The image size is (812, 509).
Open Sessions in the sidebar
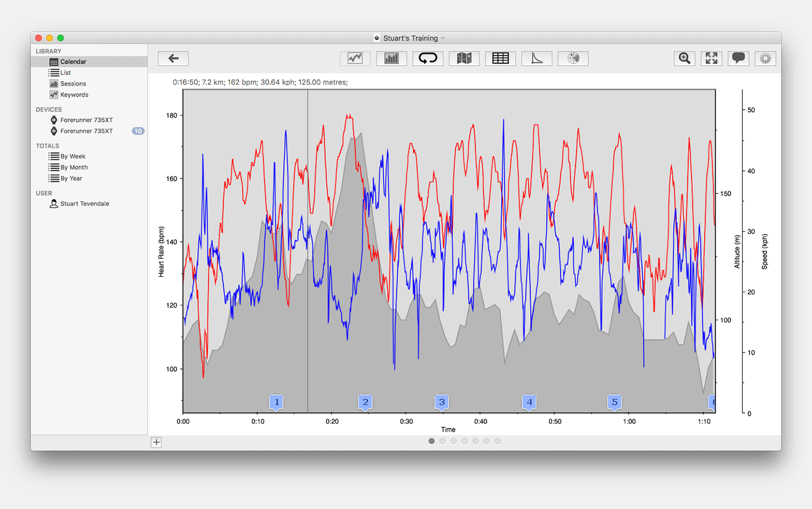click(89, 83)
